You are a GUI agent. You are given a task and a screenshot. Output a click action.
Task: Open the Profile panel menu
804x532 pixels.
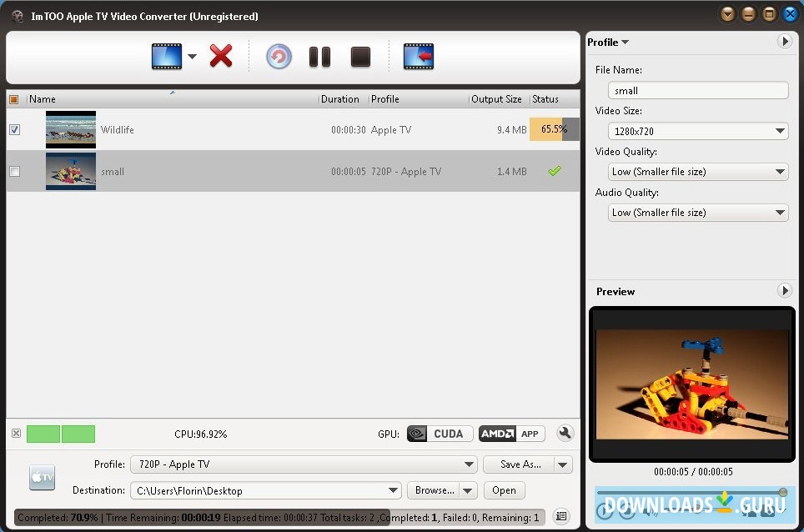(608, 43)
